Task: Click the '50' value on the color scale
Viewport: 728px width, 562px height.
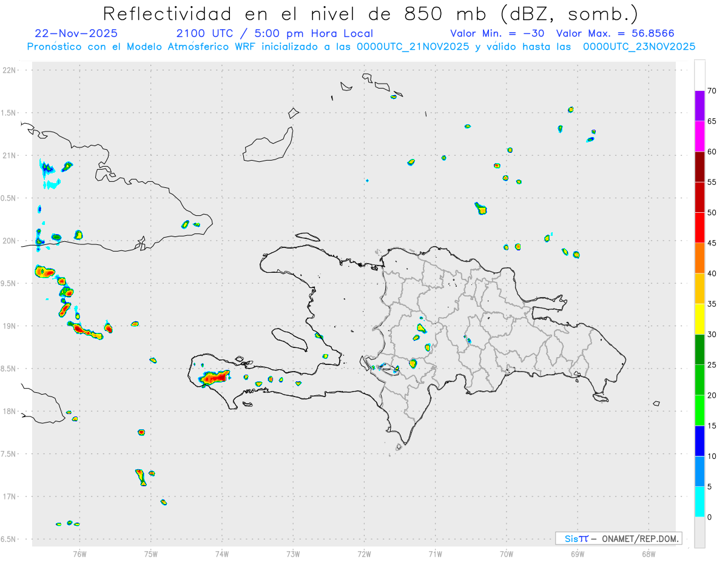Action: pos(712,213)
